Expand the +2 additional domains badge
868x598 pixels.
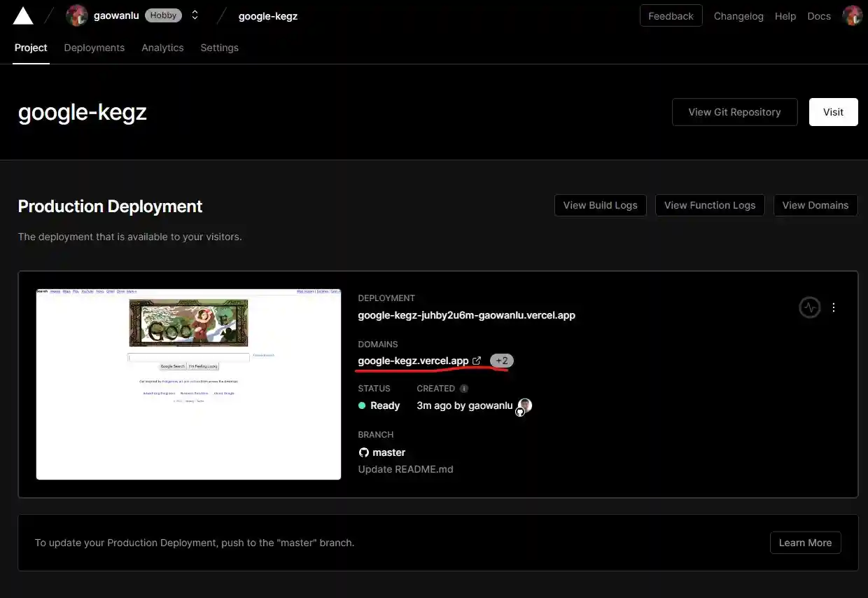(501, 361)
